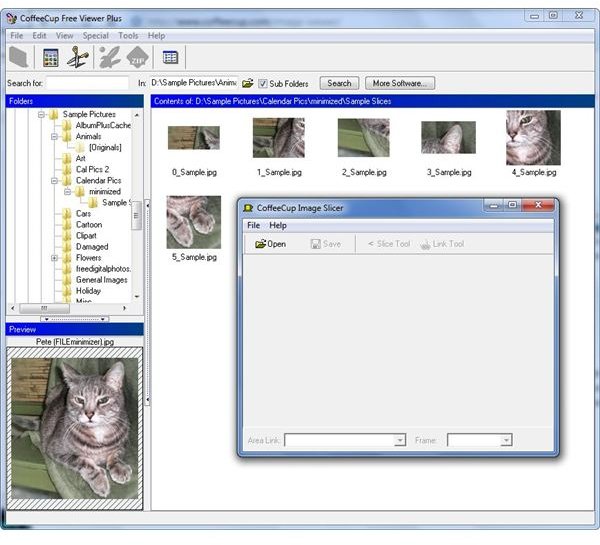The width and height of the screenshot is (600, 545).
Task: Select the 2_Sample.jpg thumbnail
Action: pyautogui.click(x=364, y=137)
